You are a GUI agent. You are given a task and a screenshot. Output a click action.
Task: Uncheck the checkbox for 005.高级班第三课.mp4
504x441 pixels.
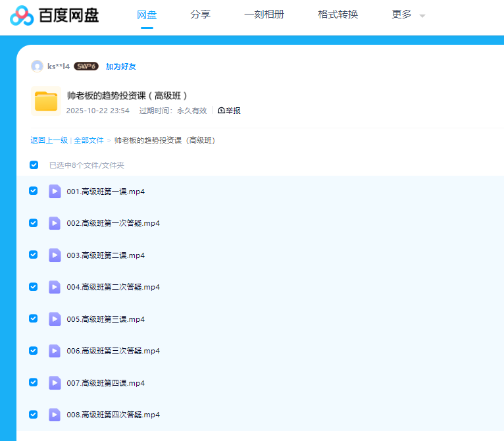tap(34, 319)
